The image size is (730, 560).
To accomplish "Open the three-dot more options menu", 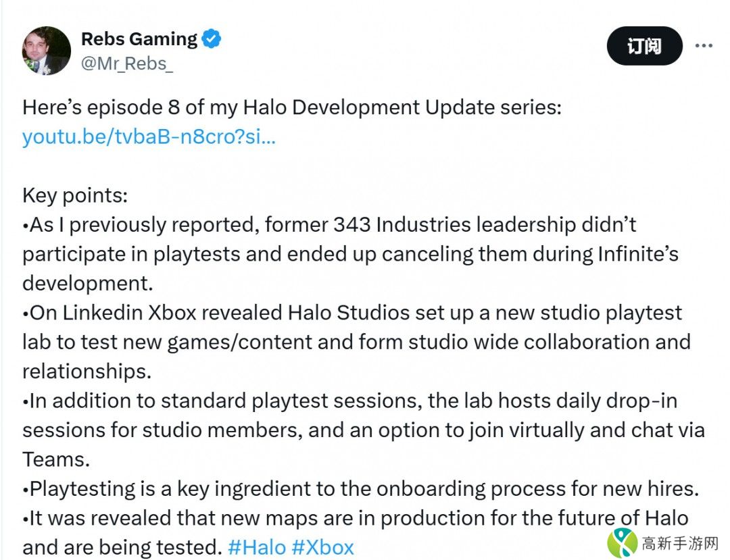I will pos(704,46).
